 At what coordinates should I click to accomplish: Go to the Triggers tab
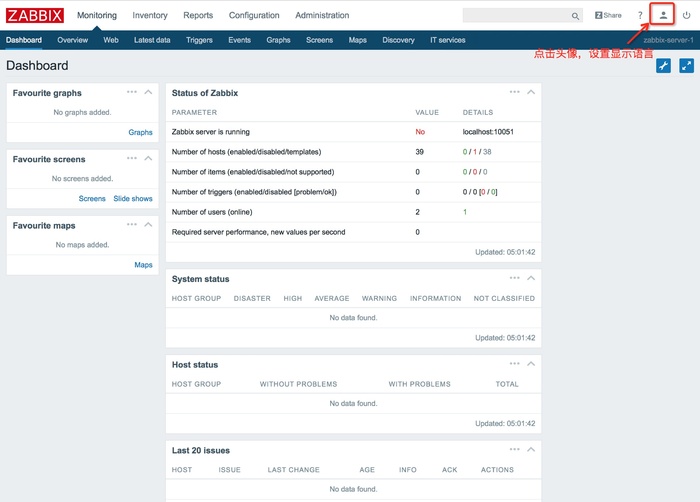(199, 40)
